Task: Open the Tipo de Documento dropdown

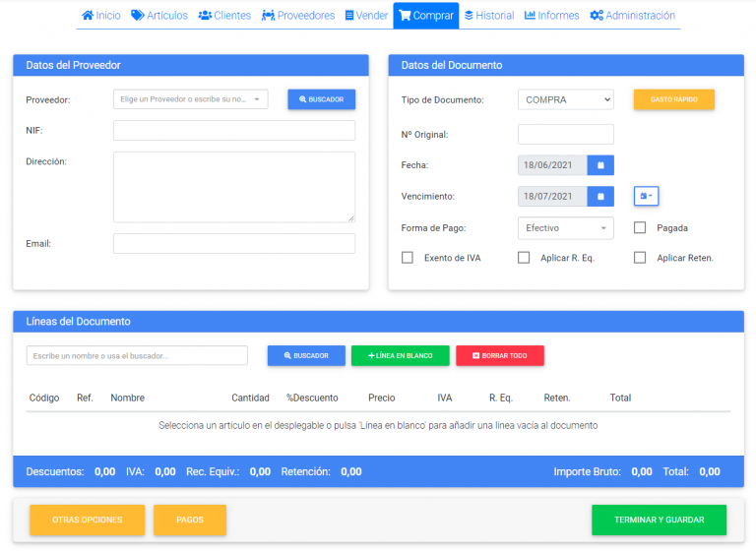Action: click(565, 99)
